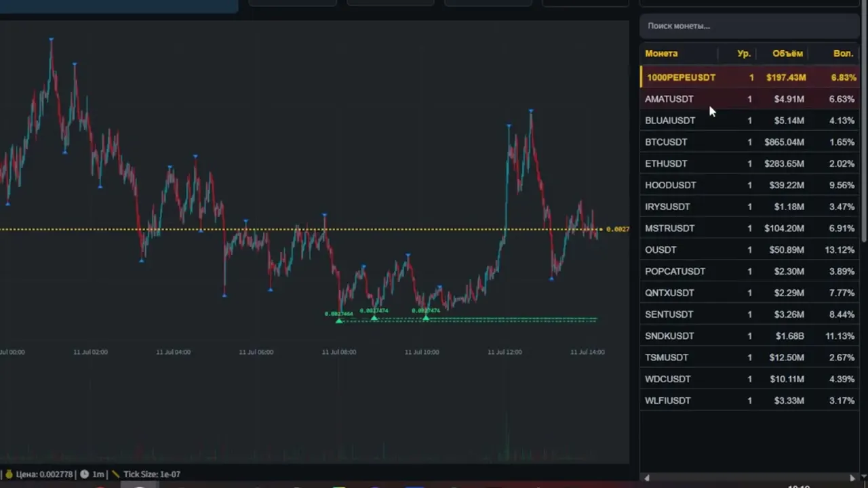868x488 pixels.
Task: Click the $865.04M volume cell
Action: (x=785, y=142)
